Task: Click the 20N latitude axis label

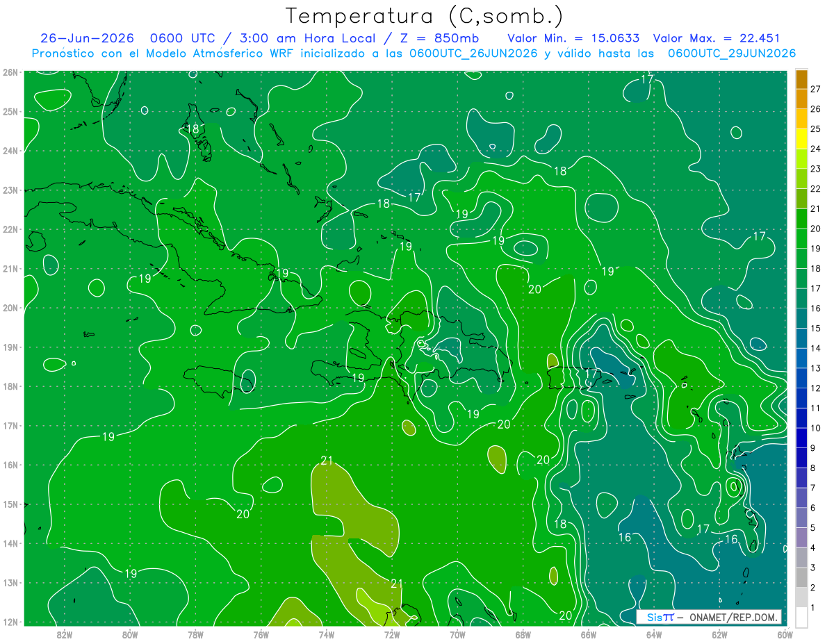Action: [x=10, y=308]
